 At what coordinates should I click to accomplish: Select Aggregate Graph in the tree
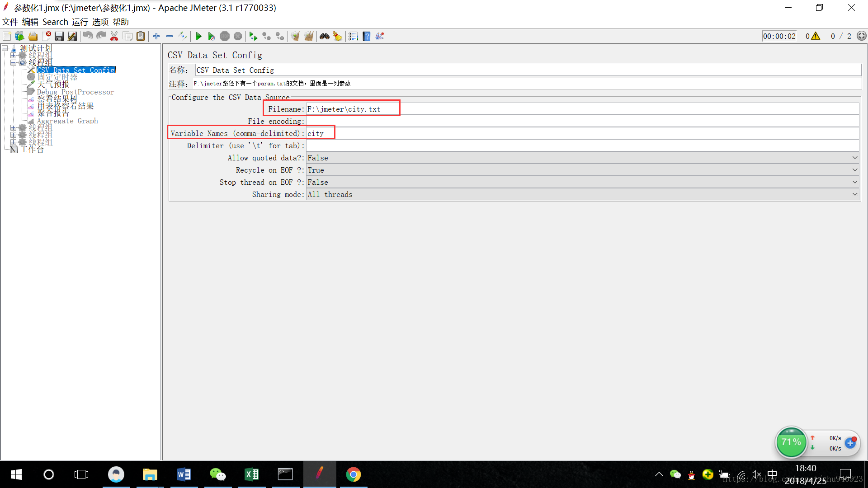[x=67, y=121]
